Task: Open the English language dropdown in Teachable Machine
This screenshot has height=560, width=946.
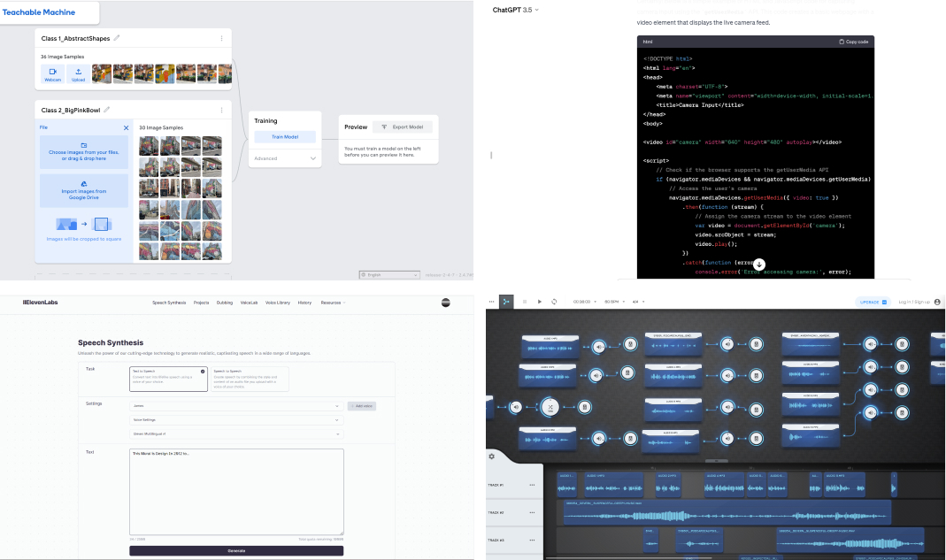Action: point(389,274)
